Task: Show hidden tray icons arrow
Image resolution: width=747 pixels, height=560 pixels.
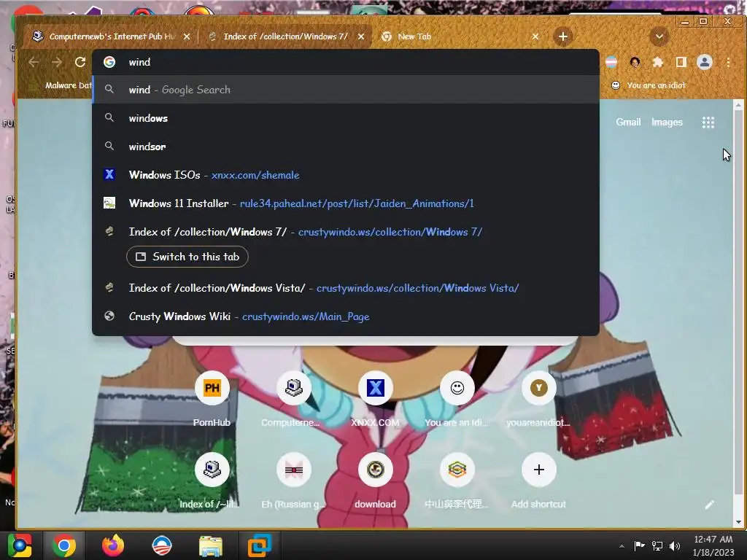Action: pos(622,546)
